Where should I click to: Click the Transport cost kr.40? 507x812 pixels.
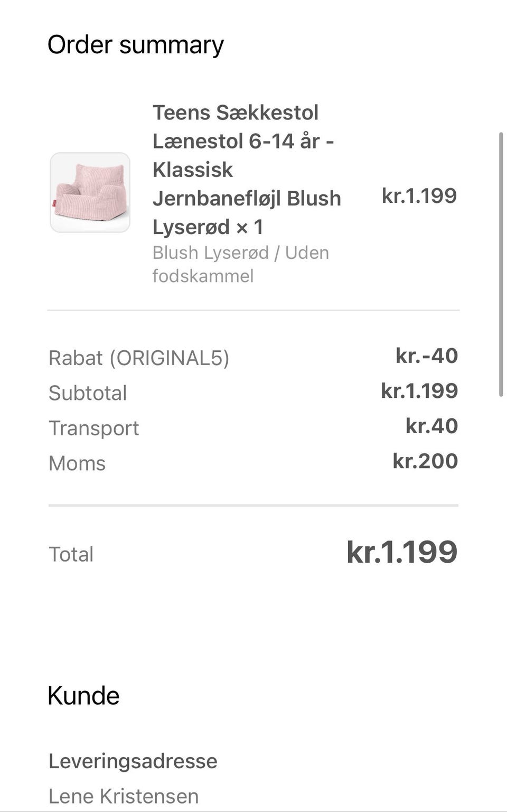(431, 426)
